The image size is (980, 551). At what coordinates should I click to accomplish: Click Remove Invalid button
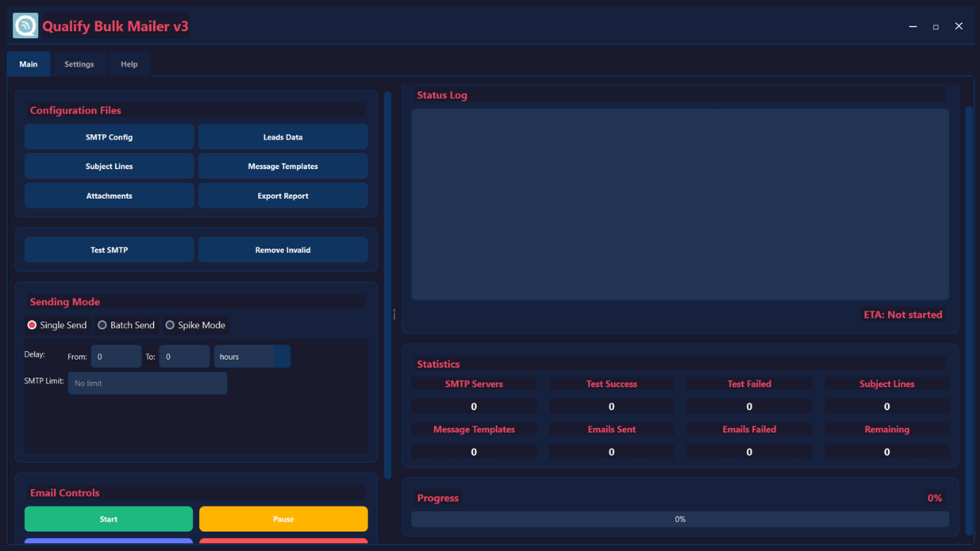[283, 250]
